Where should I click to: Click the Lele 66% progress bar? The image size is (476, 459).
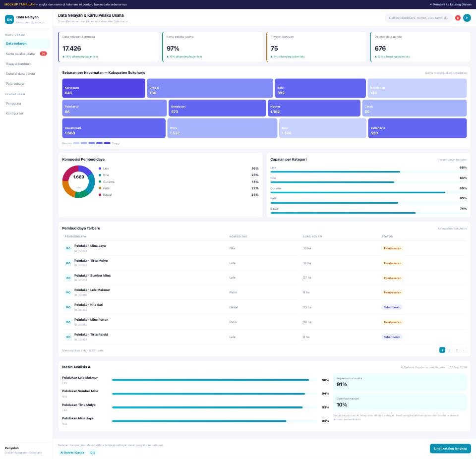(x=368, y=172)
